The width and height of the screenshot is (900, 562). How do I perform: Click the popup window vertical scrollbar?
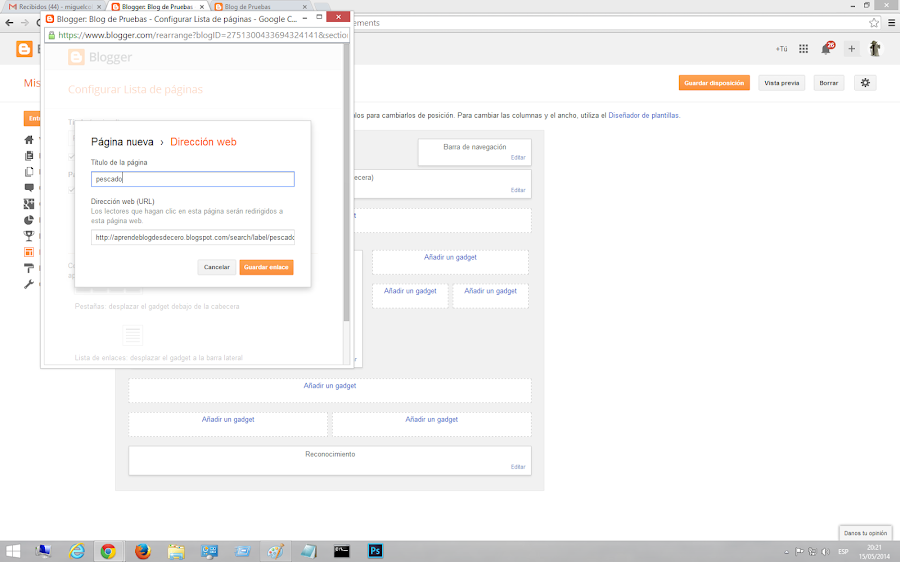point(346,183)
